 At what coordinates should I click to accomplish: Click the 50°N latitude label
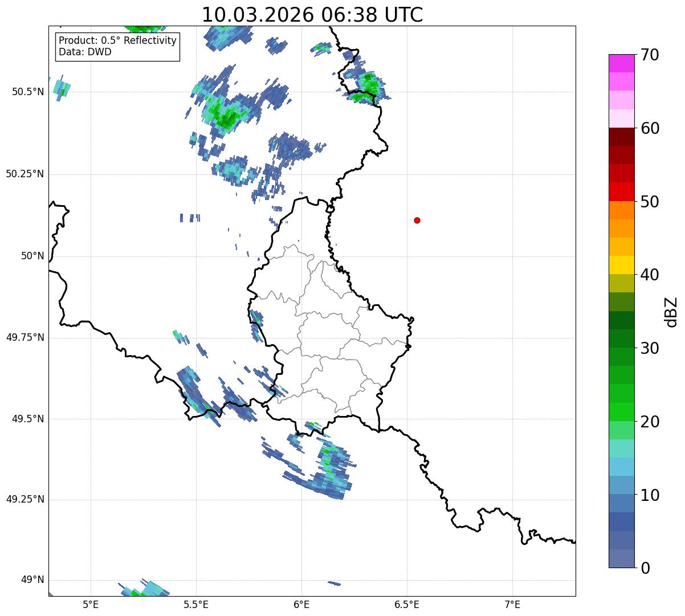[32, 256]
